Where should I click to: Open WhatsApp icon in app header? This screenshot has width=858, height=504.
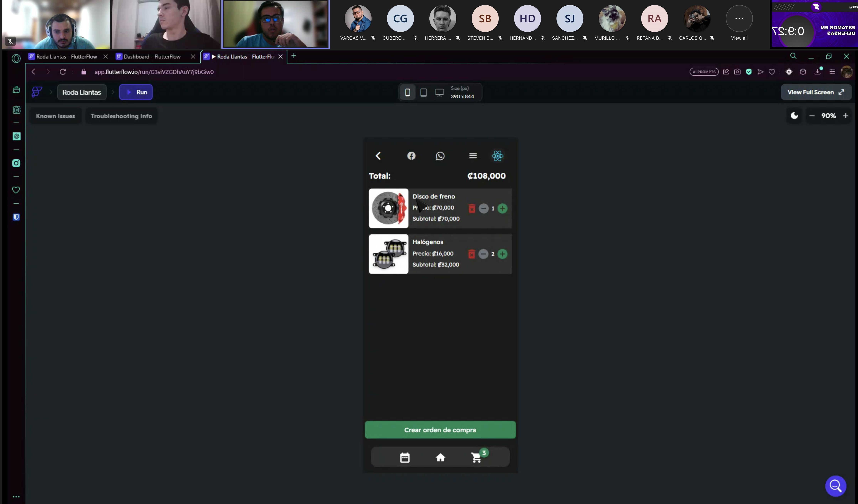coord(440,156)
